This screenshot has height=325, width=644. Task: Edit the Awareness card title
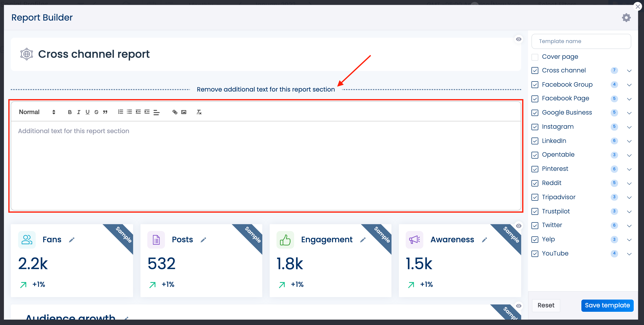(x=484, y=240)
